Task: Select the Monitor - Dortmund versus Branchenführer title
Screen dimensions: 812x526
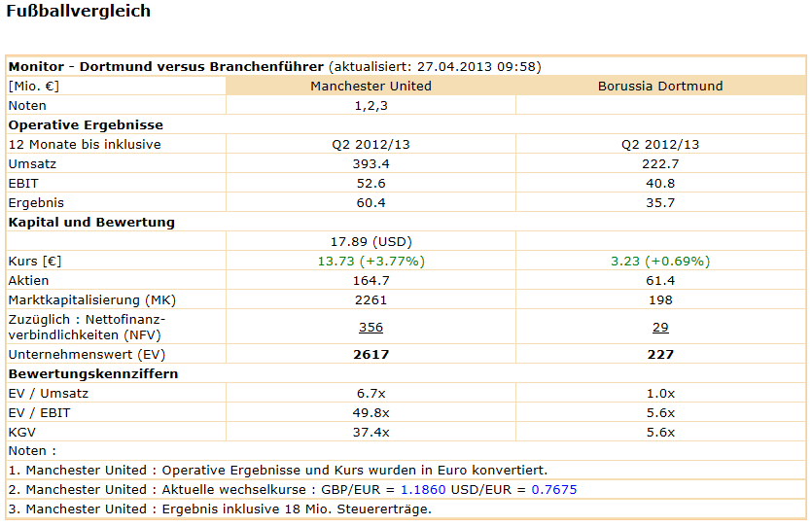Action: (166, 67)
